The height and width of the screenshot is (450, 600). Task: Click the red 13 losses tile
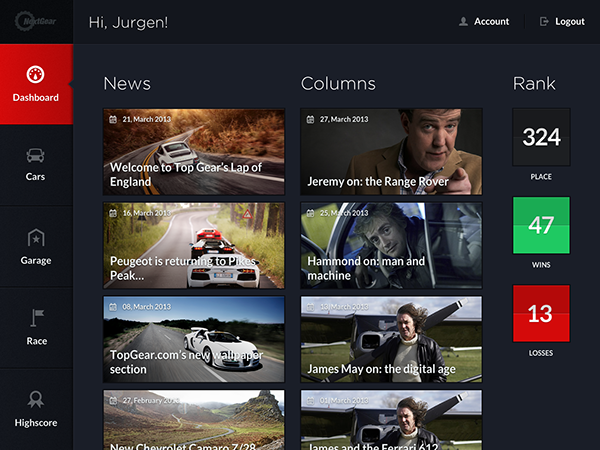pos(541,313)
